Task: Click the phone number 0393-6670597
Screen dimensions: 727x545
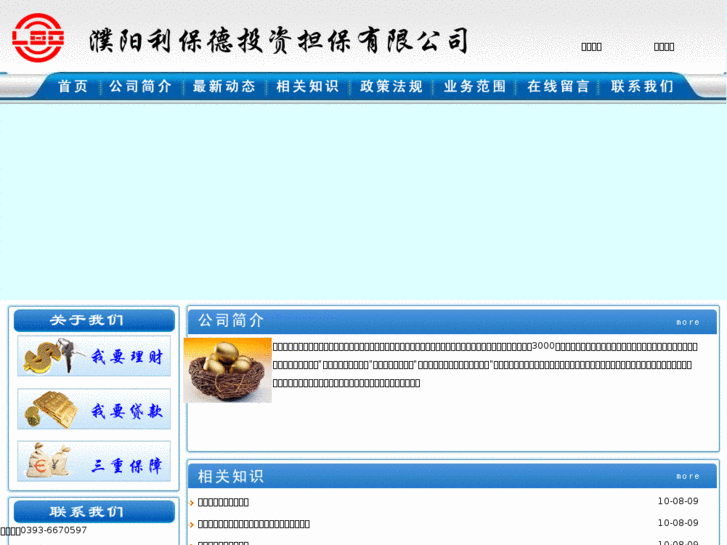Action: pyautogui.click(x=54, y=530)
